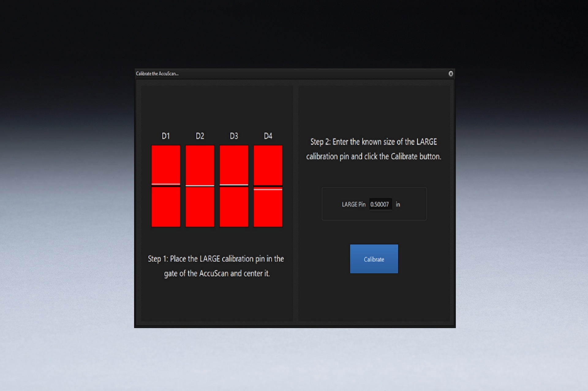This screenshot has width=588, height=391.
Task: Click the blue Calibrate button
Action: pos(374,259)
